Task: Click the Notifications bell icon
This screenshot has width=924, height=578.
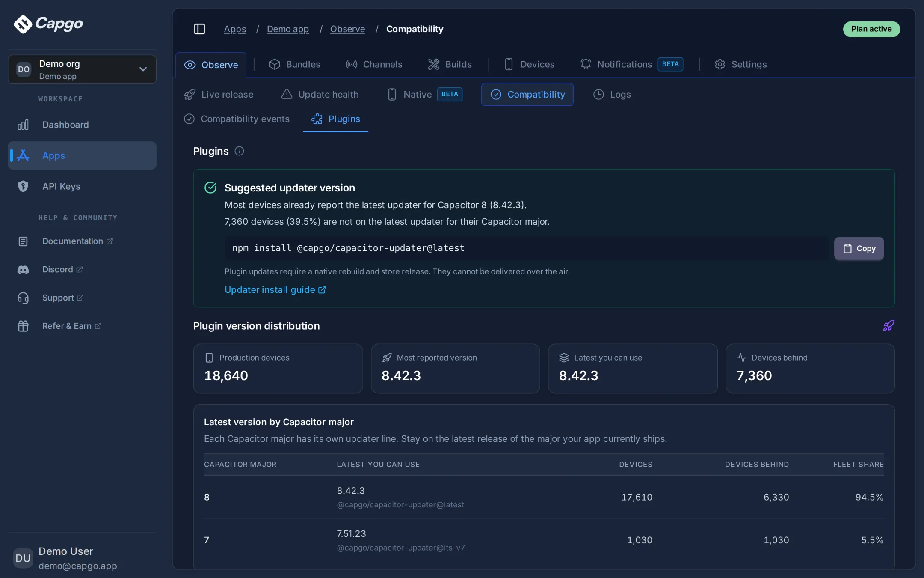Action: [586, 64]
